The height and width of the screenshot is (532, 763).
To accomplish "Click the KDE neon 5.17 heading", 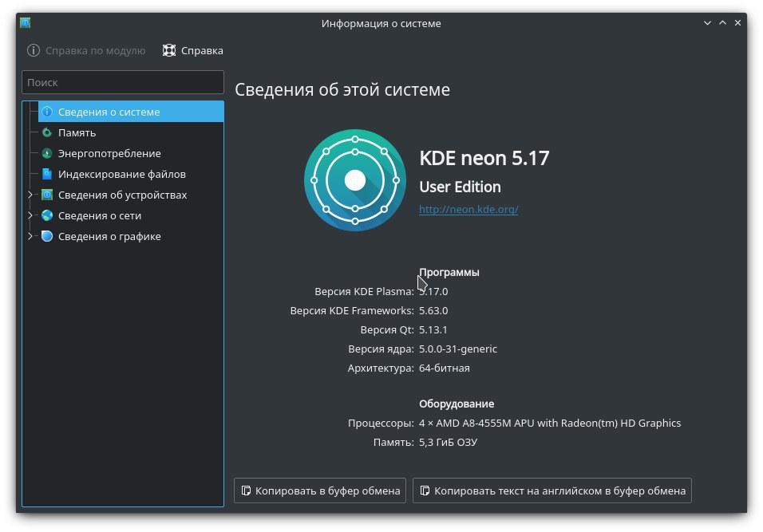I will pos(484,158).
